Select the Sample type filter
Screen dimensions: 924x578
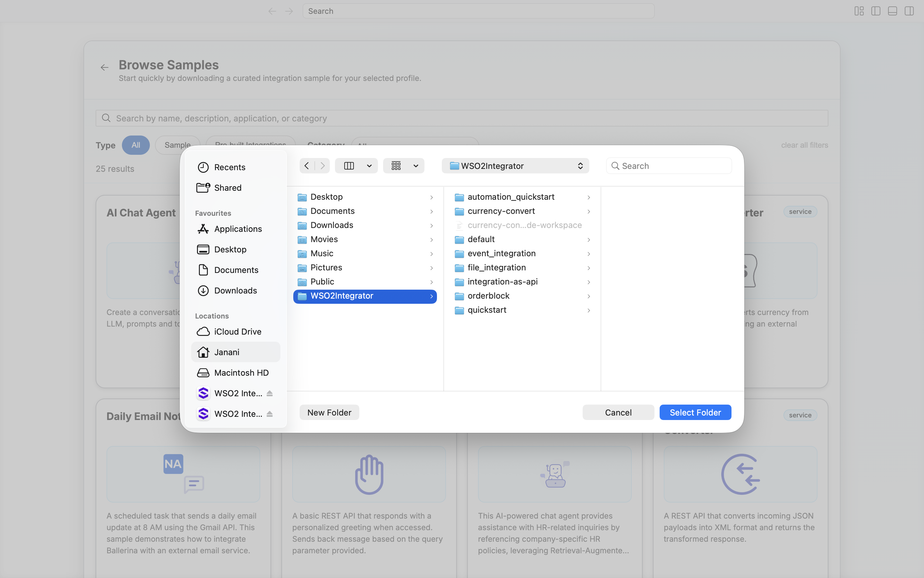tap(177, 145)
